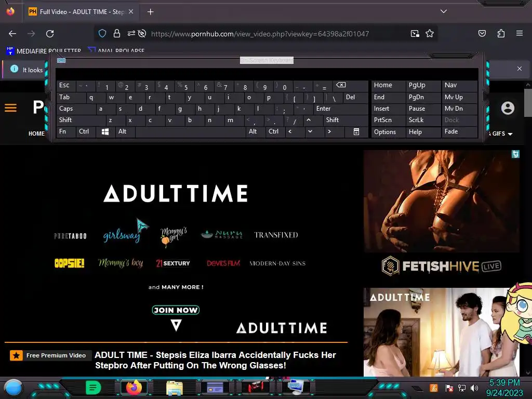Open the network icon in system tray
This screenshot has width=532, height=399.
point(462,388)
